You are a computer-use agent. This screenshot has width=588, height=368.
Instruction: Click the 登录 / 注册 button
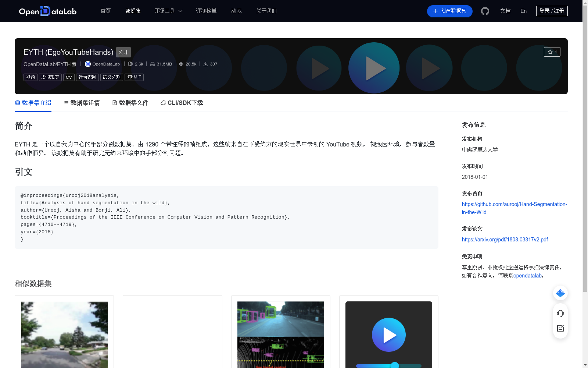[552, 11]
